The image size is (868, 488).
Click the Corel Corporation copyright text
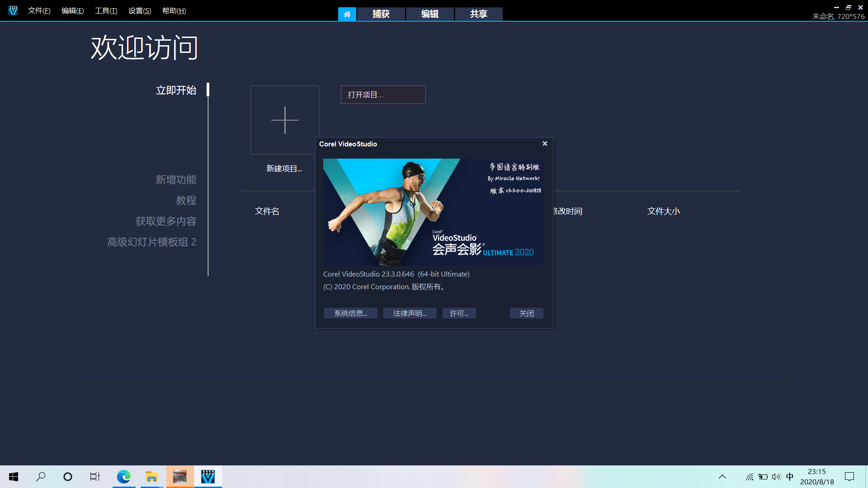pyautogui.click(x=384, y=287)
